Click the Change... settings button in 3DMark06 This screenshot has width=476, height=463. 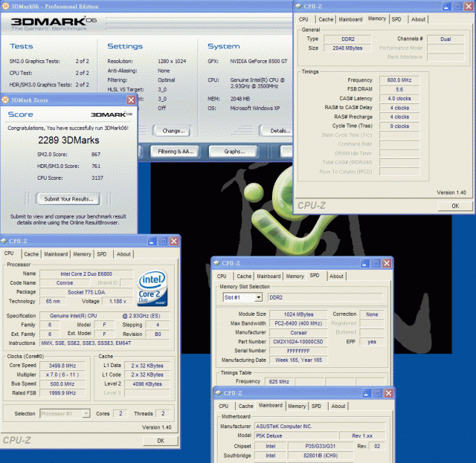173,131
